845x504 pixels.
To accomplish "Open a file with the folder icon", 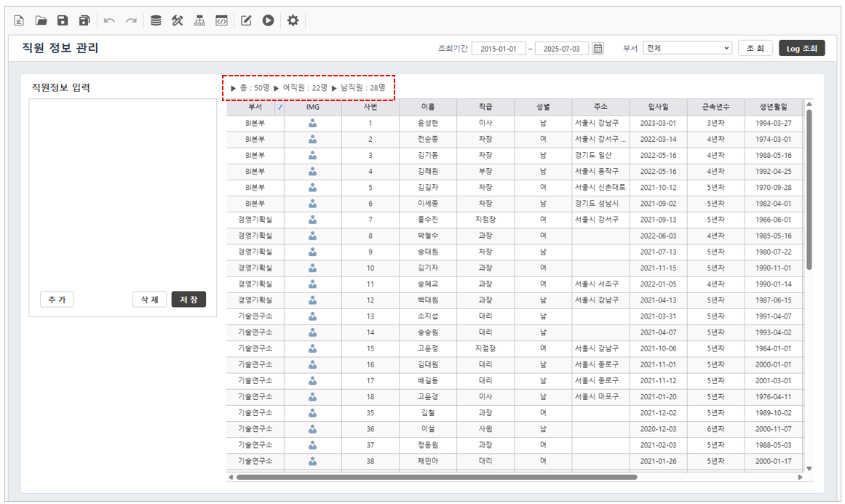I will click(x=41, y=21).
